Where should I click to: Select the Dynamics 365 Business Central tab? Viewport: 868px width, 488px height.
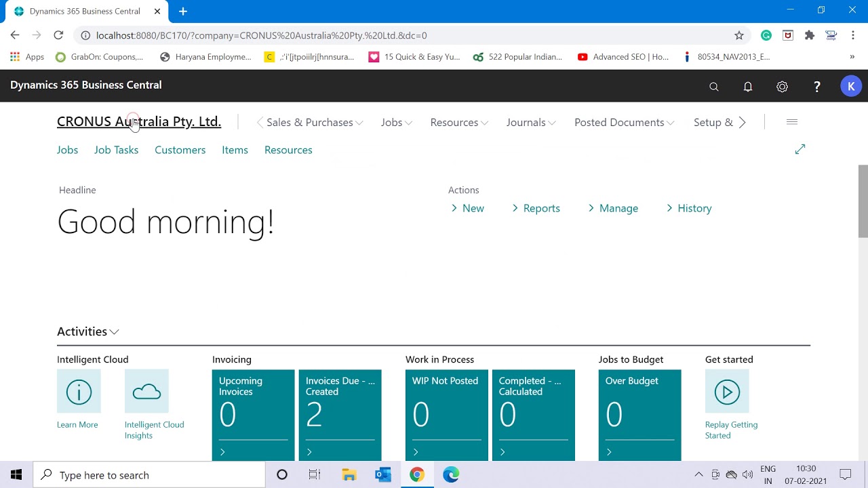(x=85, y=12)
